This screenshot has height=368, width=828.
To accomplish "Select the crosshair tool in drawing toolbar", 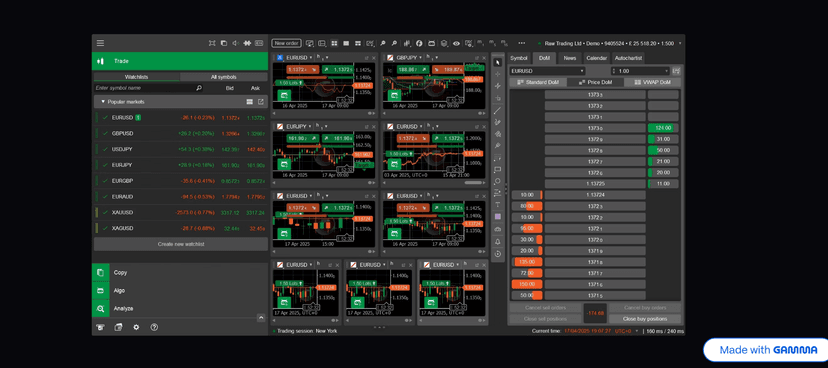I will pos(497,74).
